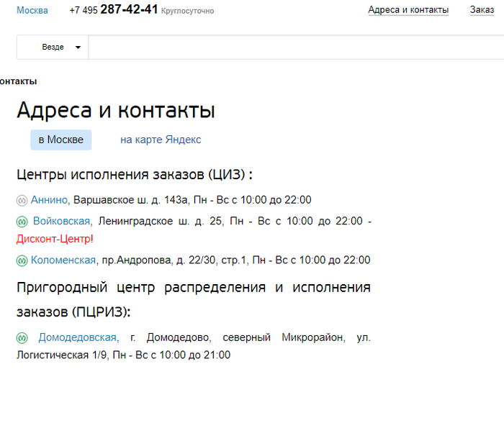Click the контакты breadcrumb item

click(x=18, y=81)
